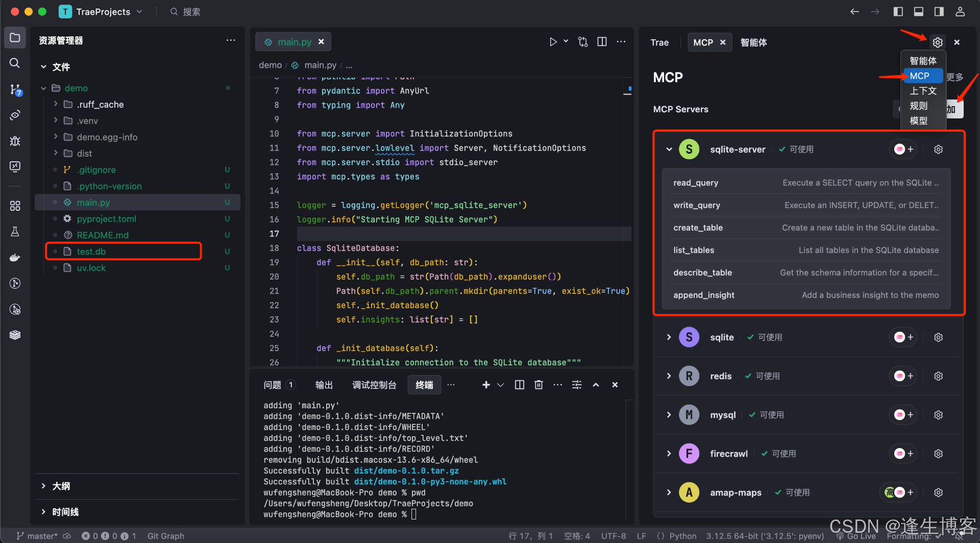Viewport: 980px width, 543px height.
Task: Expand the amap-maps server entry
Action: click(x=669, y=492)
